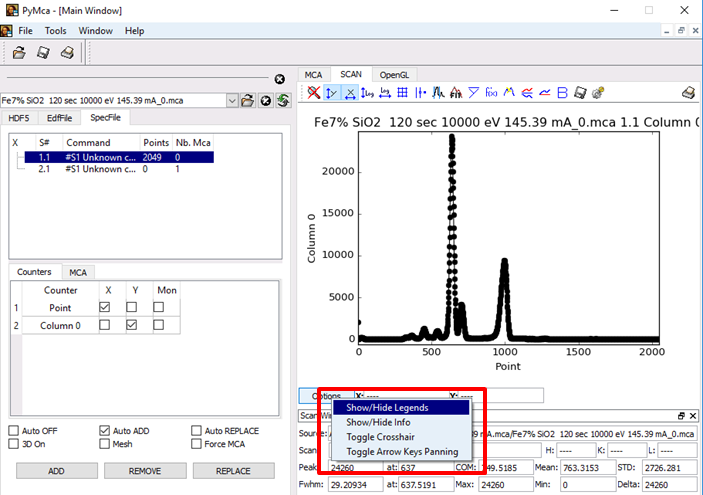Enable the Mesh checkbox

point(104,444)
